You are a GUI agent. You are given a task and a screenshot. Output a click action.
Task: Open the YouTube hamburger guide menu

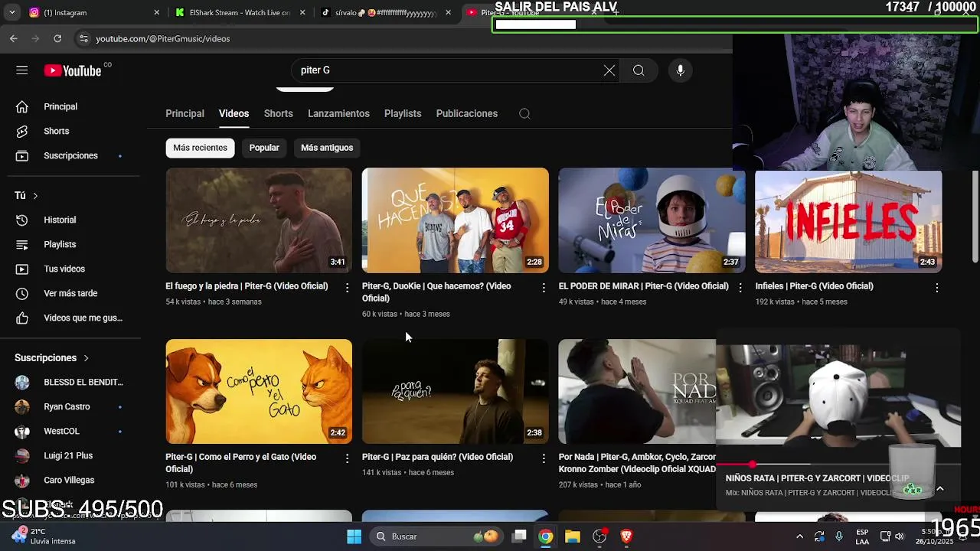[x=21, y=70]
